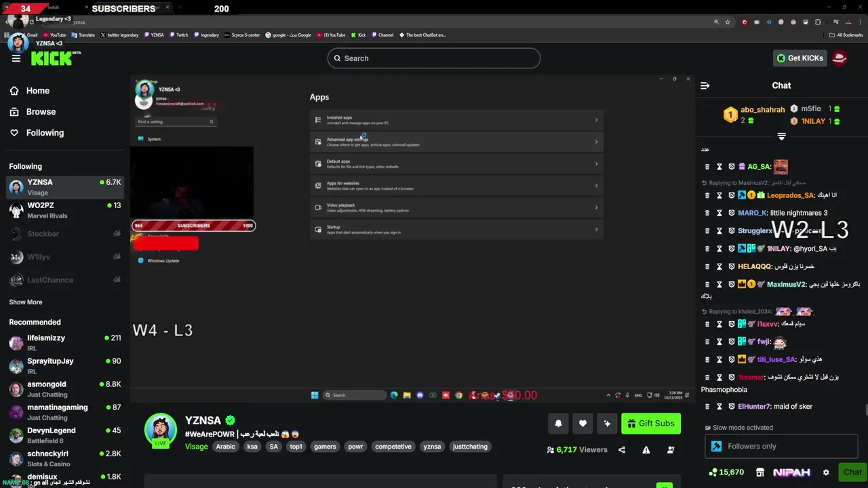Click Find a setting box in stream
Image resolution: width=868 pixels, height=488 pixels.
coord(176,122)
